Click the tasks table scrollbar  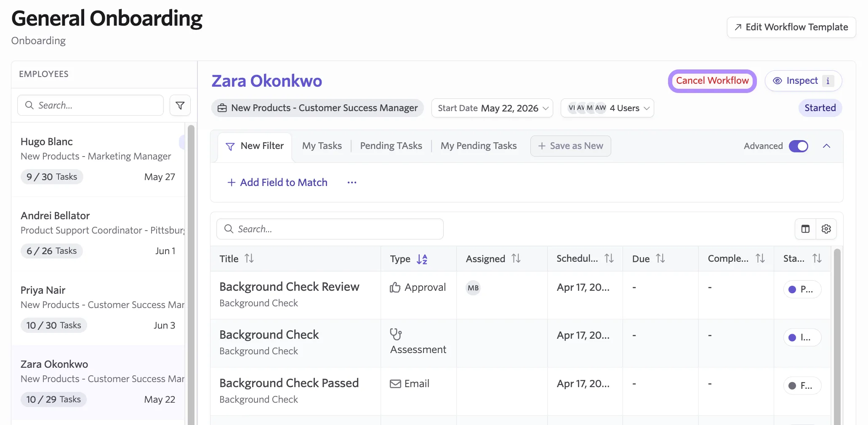pos(837,337)
